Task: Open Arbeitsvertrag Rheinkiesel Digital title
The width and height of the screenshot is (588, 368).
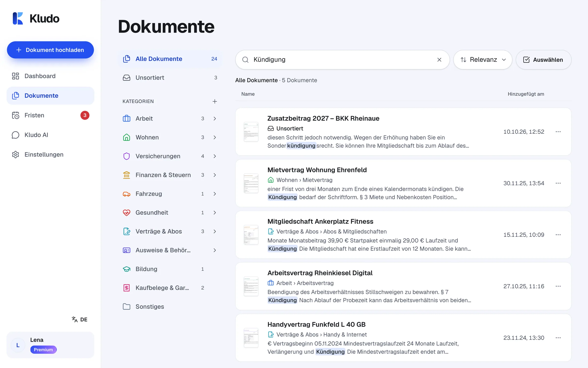Action: click(x=320, y=273)
